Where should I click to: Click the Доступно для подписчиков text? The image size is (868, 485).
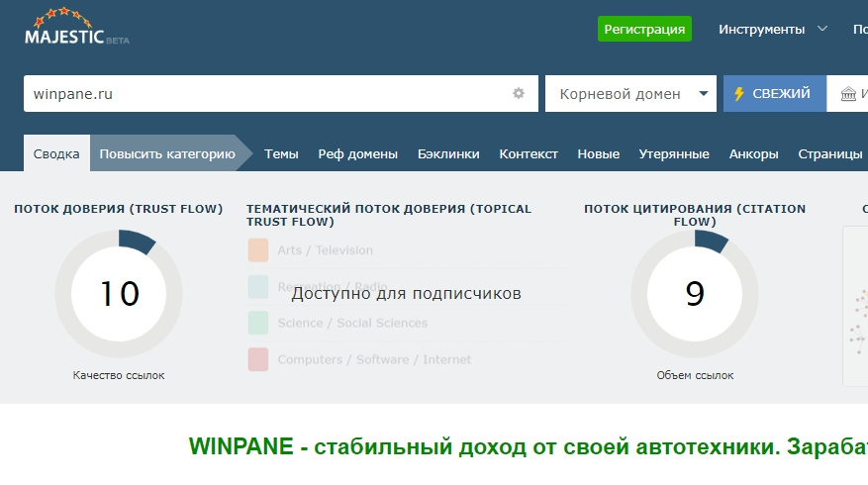point(407,293)
